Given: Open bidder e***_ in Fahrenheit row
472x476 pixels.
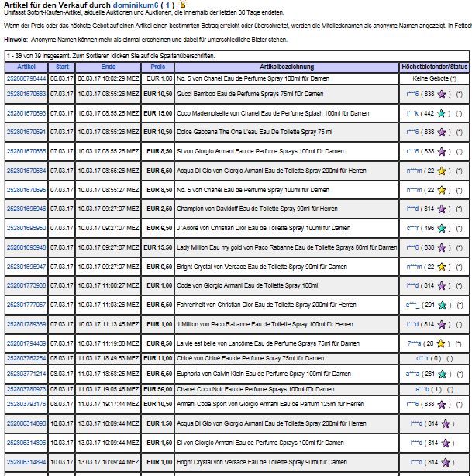Looking at the screenshot, I should [413, 305].
